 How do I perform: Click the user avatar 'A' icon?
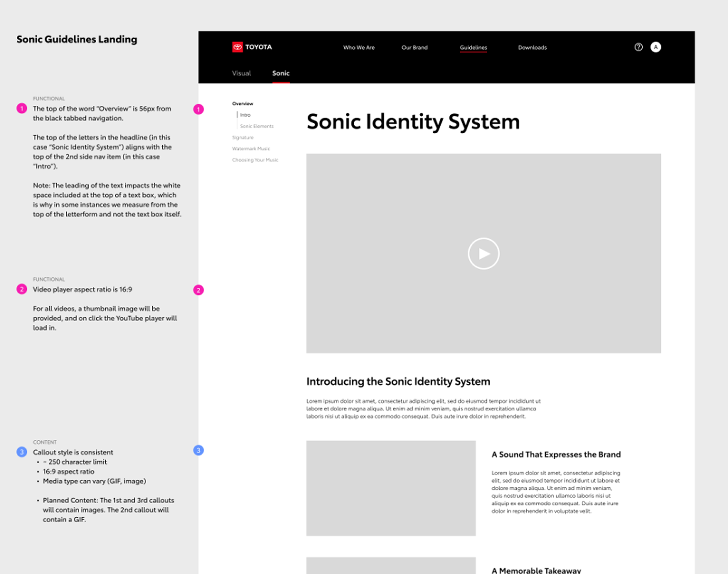click(x=655, y=47)
